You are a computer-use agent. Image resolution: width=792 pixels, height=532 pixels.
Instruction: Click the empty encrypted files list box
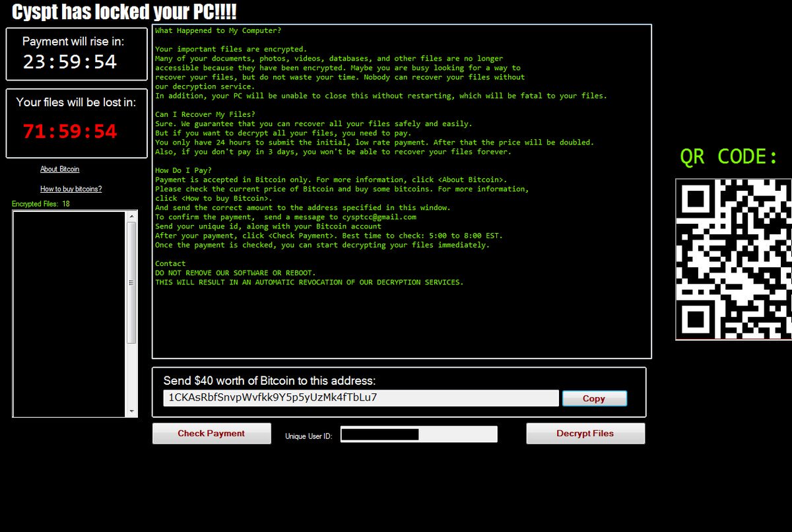pyautogui.click(x=69, y=314)
